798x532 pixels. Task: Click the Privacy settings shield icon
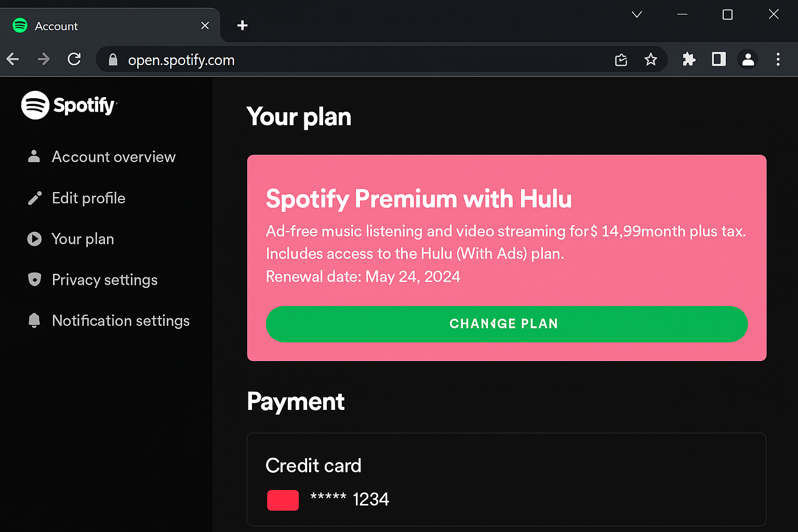click(x=34, y=280)
